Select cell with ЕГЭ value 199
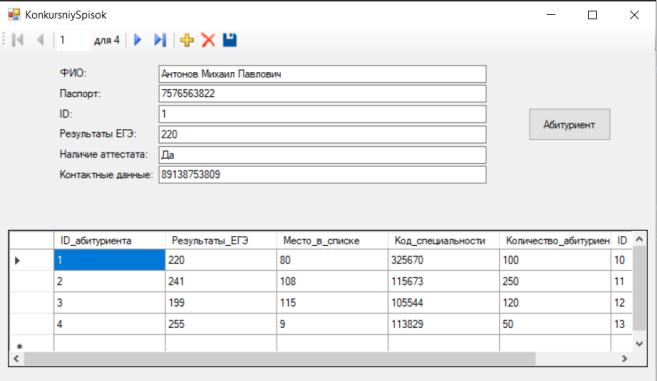The width and height of the screenshot is (657, 381). click(221, 303)
